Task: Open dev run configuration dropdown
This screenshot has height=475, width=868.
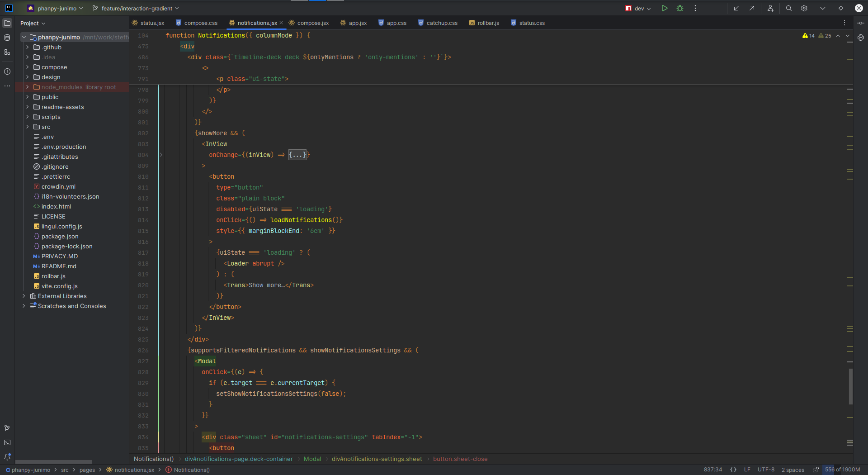Action: pos(638,8)
